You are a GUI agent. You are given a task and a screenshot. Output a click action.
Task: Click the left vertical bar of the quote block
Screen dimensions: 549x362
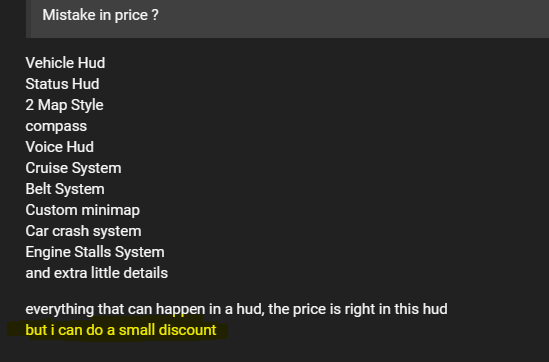point(28,19)
